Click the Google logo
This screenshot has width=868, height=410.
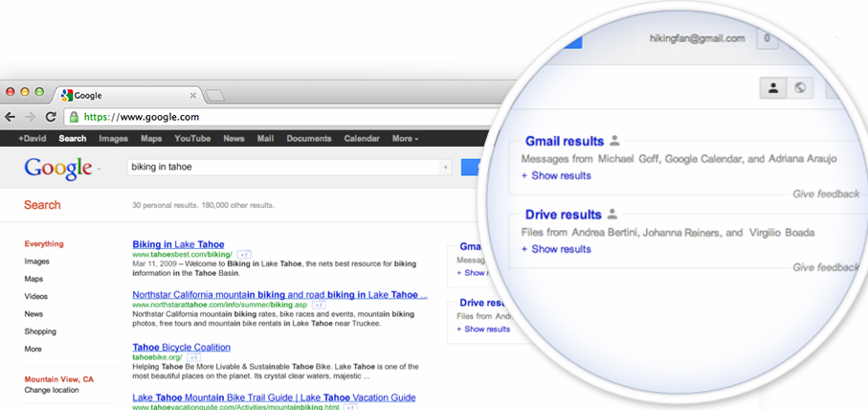(58, 168)
